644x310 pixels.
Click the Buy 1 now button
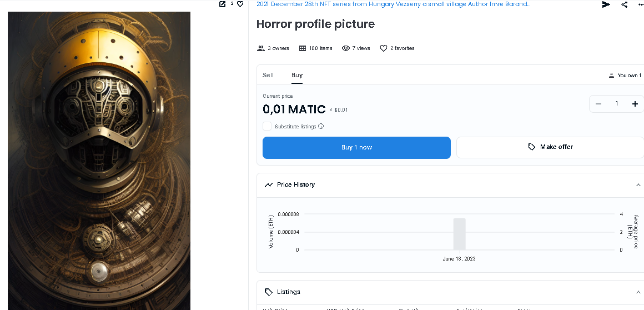point(356,148)
